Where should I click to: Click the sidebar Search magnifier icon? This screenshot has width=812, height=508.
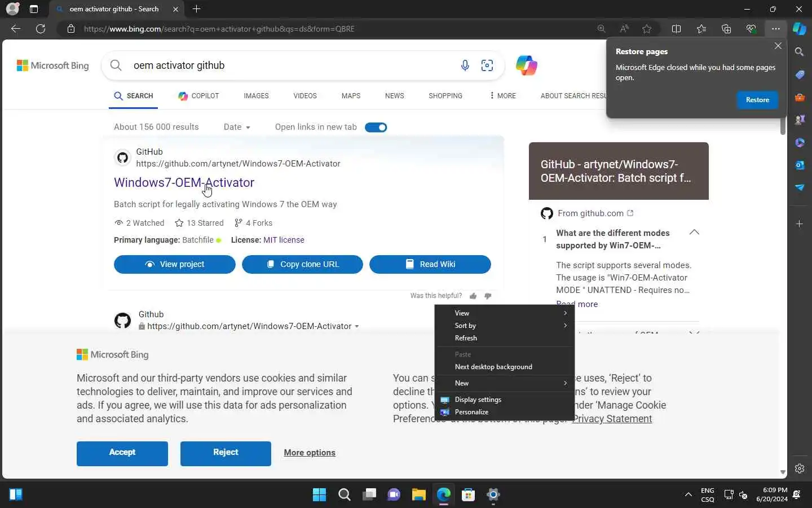click(800, 52)
